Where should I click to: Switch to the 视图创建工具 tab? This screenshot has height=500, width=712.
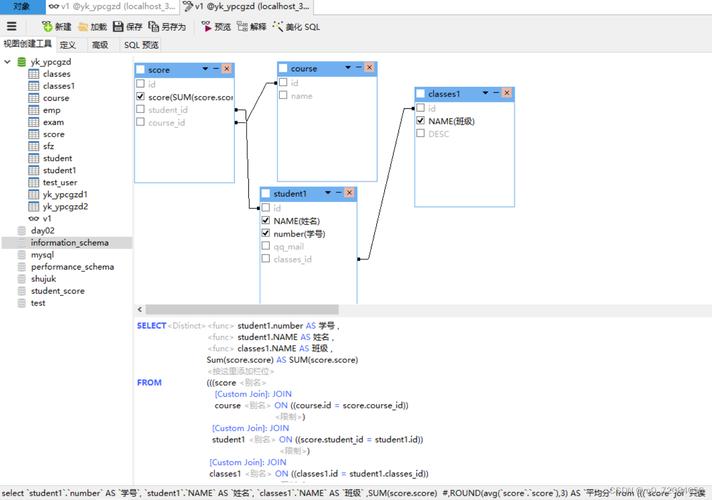[x=27, y=44]
